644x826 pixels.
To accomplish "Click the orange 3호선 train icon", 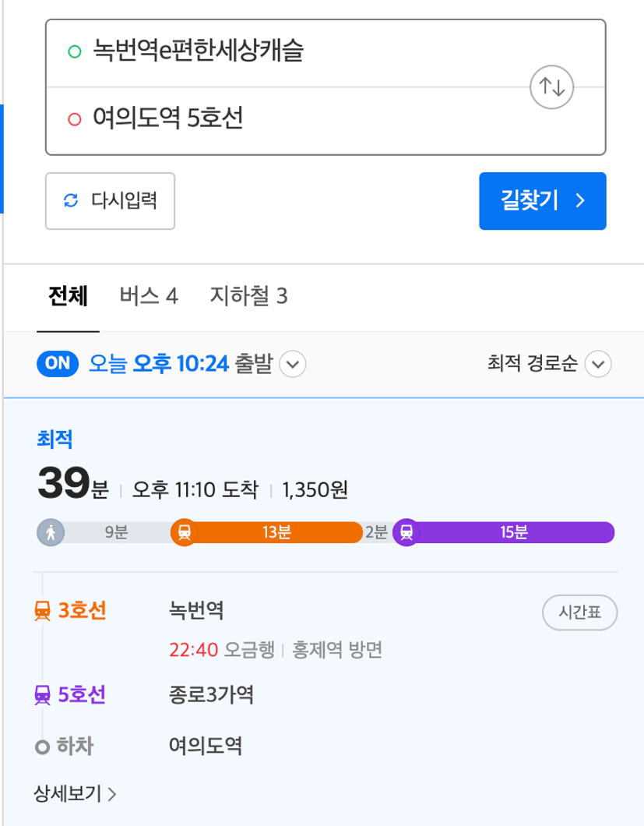I will [x=43, y=612].
